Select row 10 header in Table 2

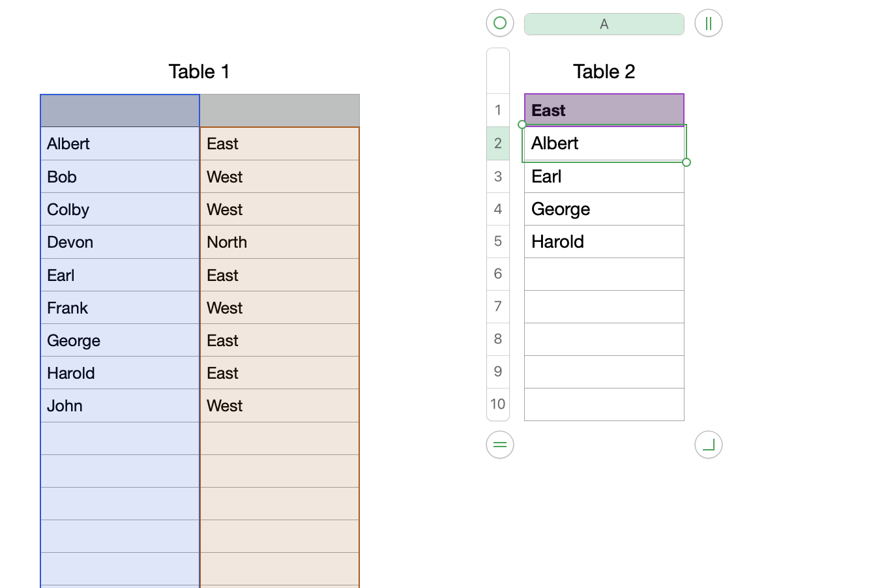(498, 404)
